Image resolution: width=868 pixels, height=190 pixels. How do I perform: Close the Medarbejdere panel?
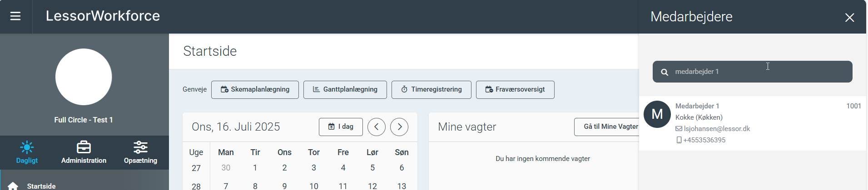point(849,17)
